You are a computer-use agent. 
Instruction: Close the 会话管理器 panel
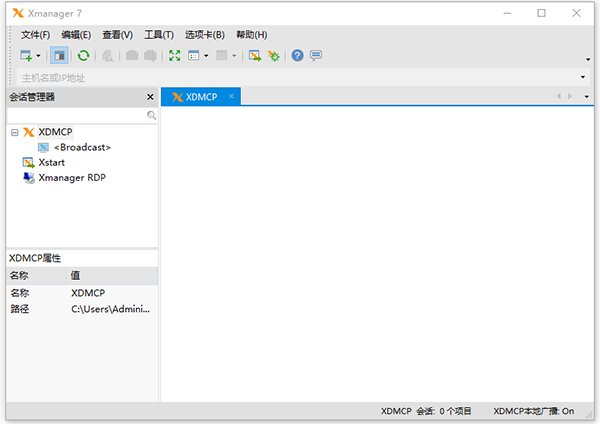[x=150, y=97]
